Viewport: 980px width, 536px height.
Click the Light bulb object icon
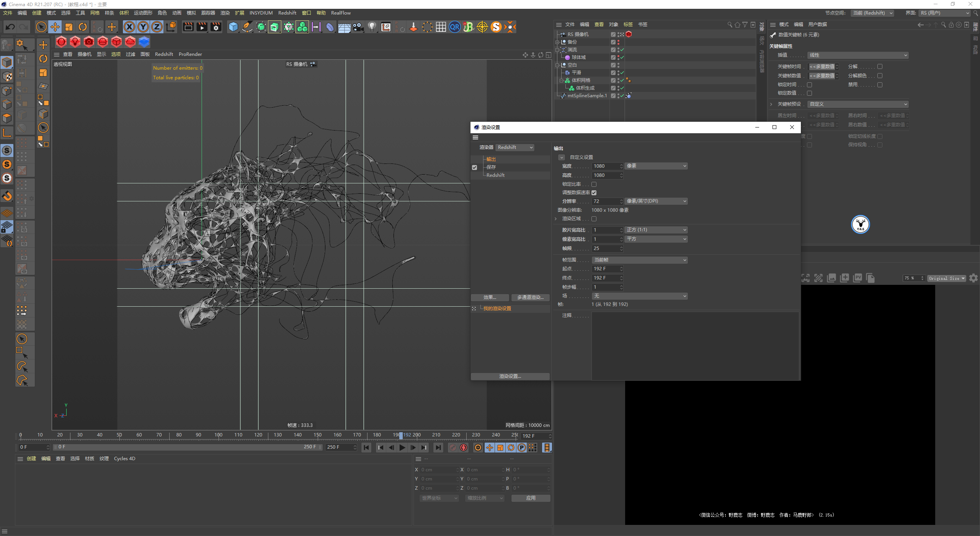(x=372, y=27)
